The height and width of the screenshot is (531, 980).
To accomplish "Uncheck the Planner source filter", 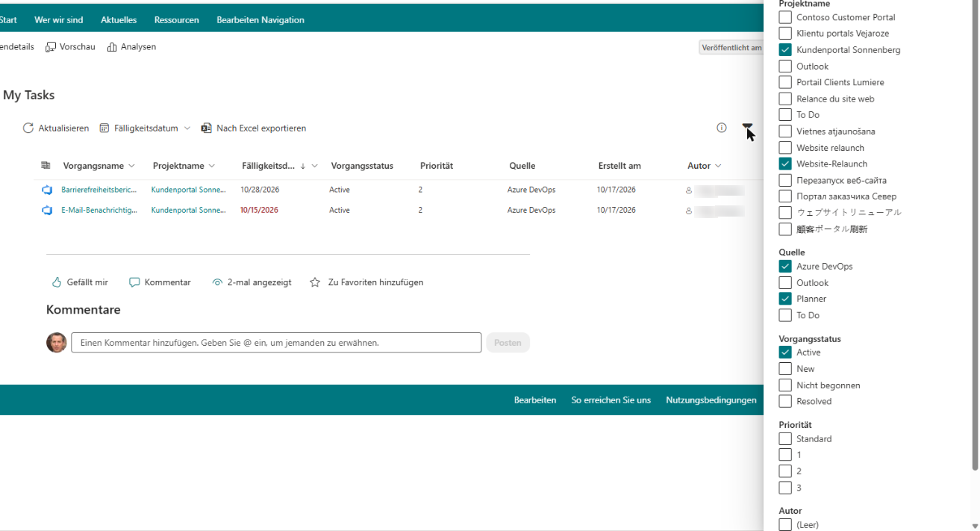I will [x=785, y=299].
